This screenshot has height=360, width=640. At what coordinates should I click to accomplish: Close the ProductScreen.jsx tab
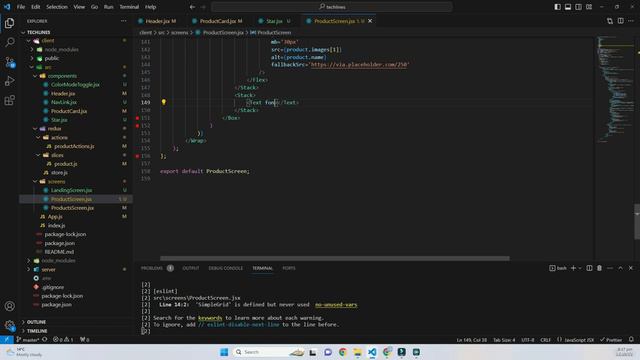tap(370, 21)
